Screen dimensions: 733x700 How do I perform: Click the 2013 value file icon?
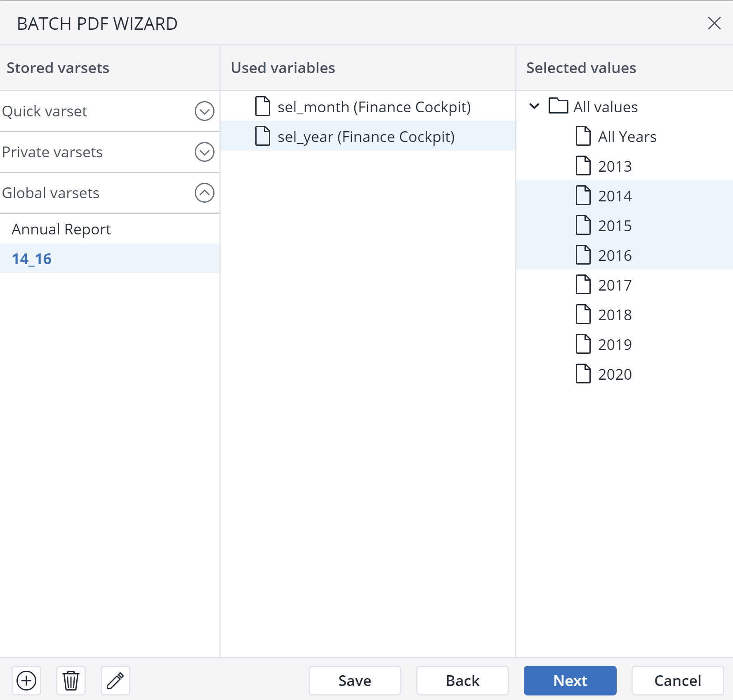click(x=583, y=166)
